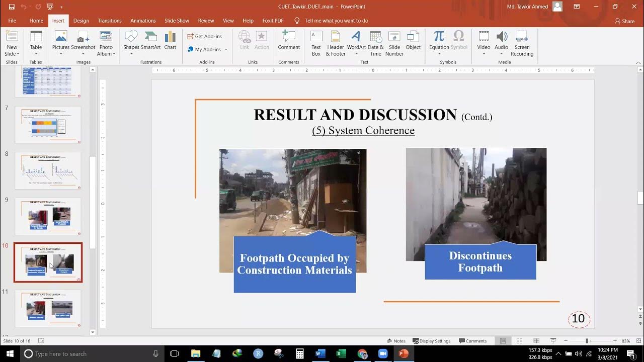Add a Text Box

click(x=316, y=43)
